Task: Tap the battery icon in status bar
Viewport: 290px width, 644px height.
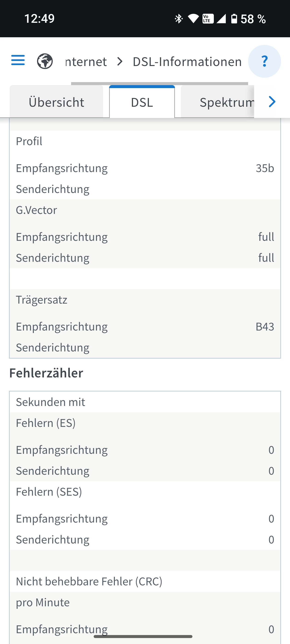Action: click(234, 19)
